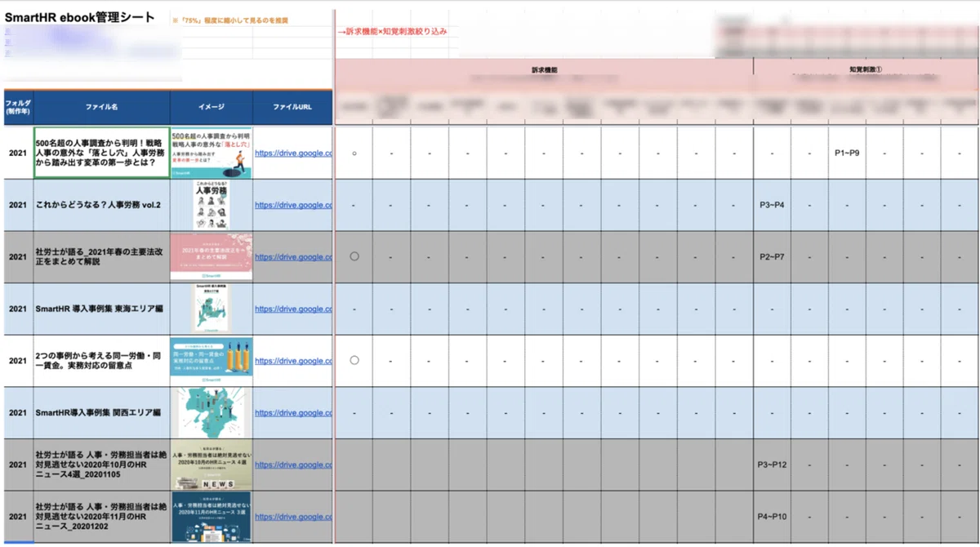980x547 pixels.
Task: Select file name '社労士が語る_2021年春の主要法改正'
Action: [102, 256]
